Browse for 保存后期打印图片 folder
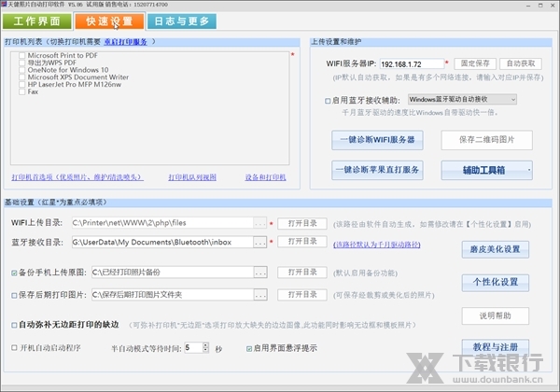Image resolution: width=560 pixels, height=392 pixels. coord(260,295)
